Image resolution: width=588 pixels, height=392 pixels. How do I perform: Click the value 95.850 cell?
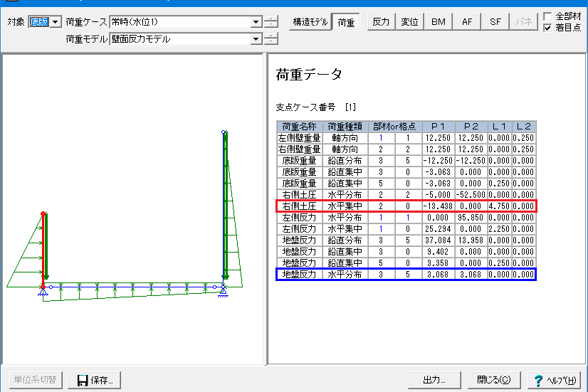[x=471, y=218]
